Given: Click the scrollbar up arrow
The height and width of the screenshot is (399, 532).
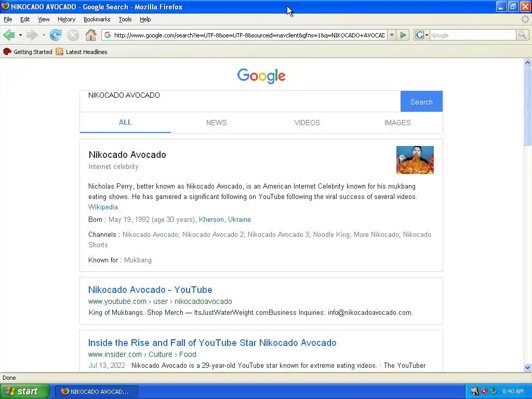Looking at the screenshot, I should 527,62.
